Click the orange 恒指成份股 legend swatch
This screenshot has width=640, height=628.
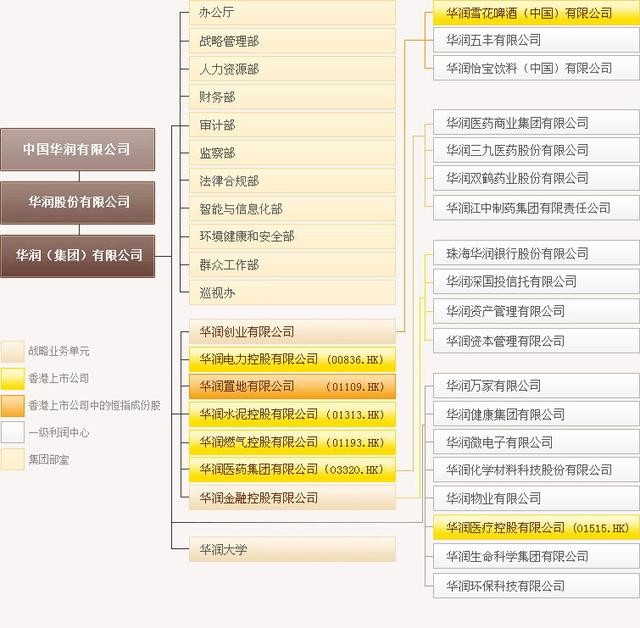pyautogui.click(x=13, y=406)
